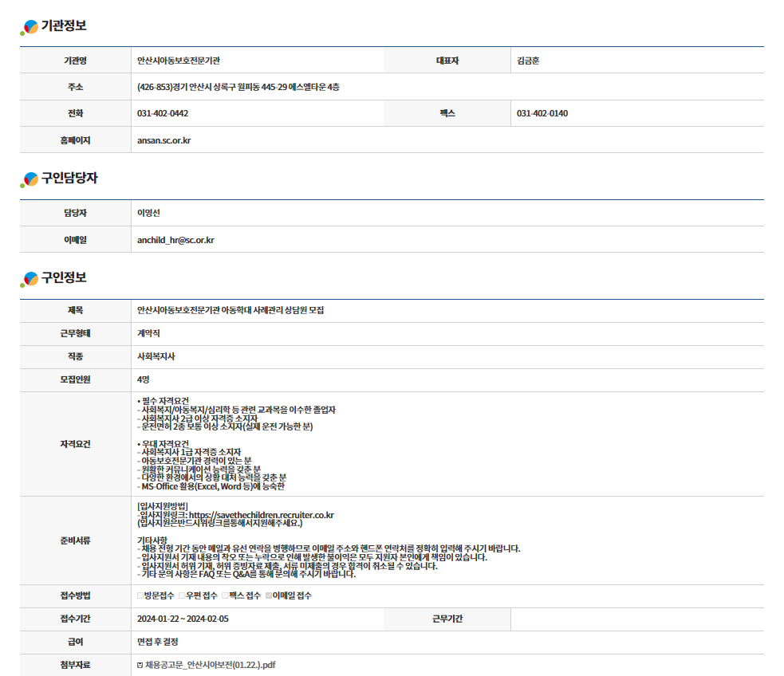This screenshot has width=784, height=676.
Task: Click employment type value 계약직
Action: tap(148, 333)
